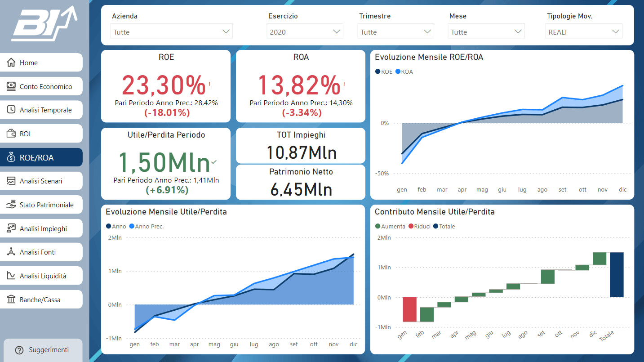
Task: Go to the Analisi Impieghi page
Action: click(x=41, y=228)
